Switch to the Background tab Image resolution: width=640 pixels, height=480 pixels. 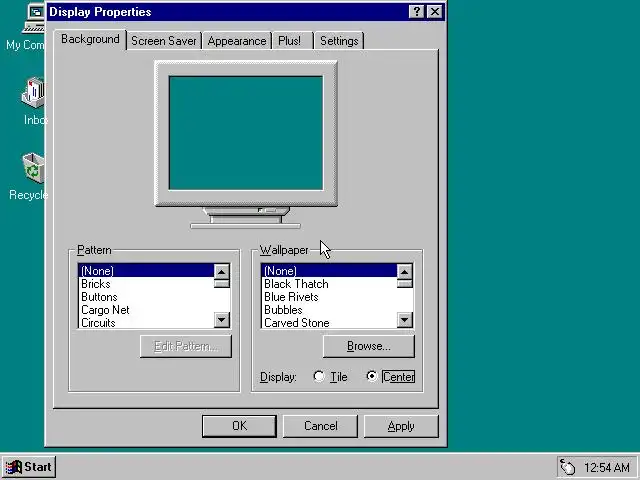90,39
